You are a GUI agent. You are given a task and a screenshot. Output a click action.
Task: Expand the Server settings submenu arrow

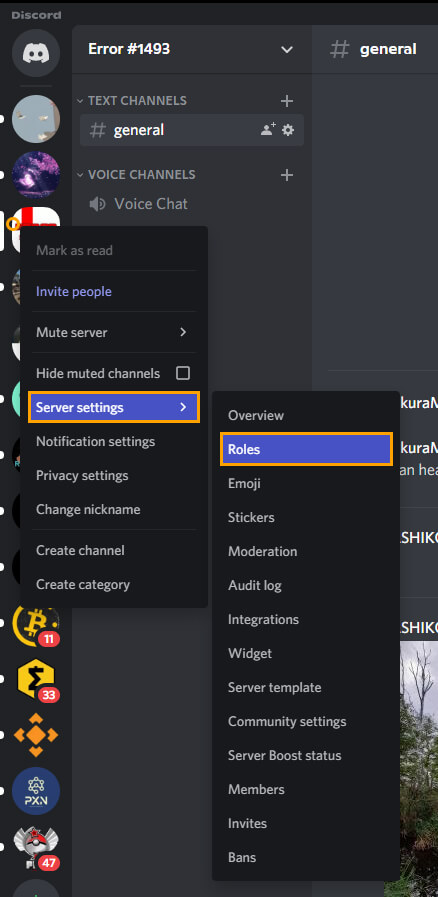coord(183,407)
